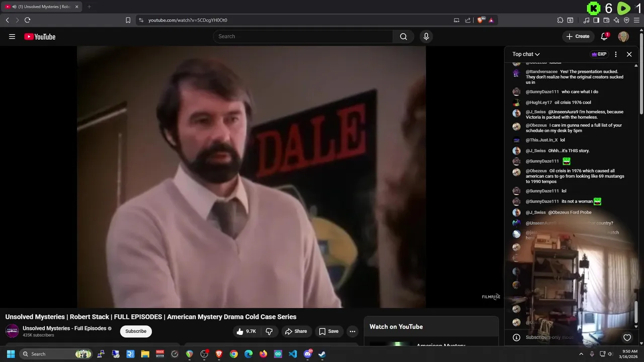
Task: Open Unsolved Mysteries - Full Episodes channel link
Action: click(64, 328)
